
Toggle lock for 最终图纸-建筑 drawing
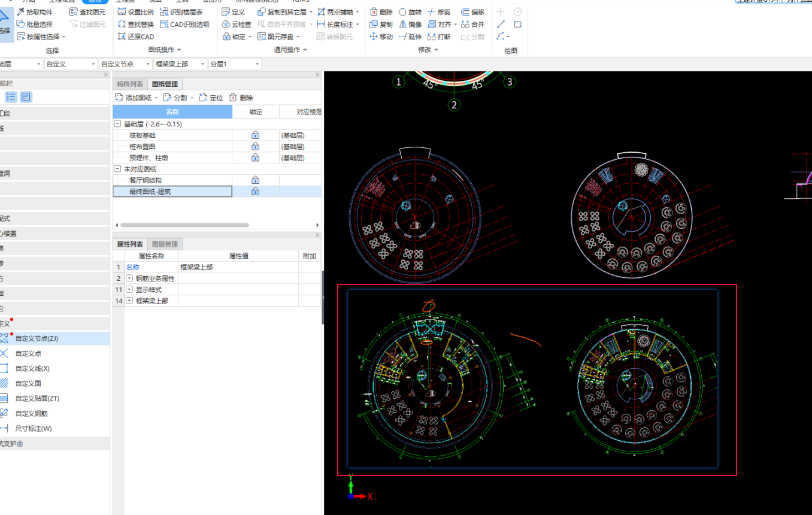click(x=256, y=191)
